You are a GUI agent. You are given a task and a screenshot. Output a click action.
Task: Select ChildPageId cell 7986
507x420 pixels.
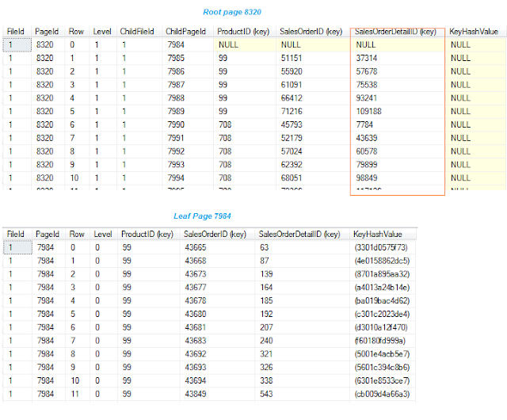click(x=188, y=71)
